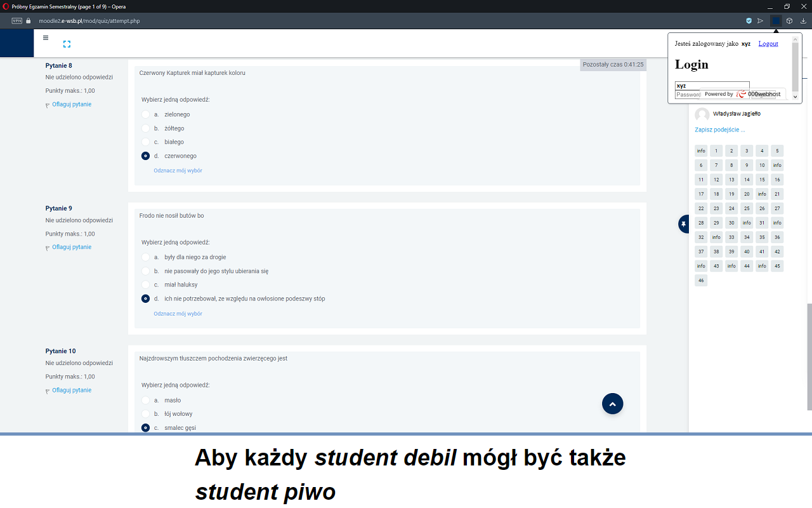The width and height of the screenshot is (812, 508).
Task: Open question 33 from navigation grid
Action: [731, 237]
